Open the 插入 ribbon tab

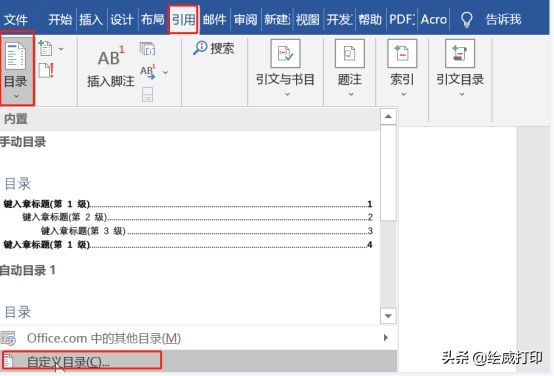tap(90, 19)
